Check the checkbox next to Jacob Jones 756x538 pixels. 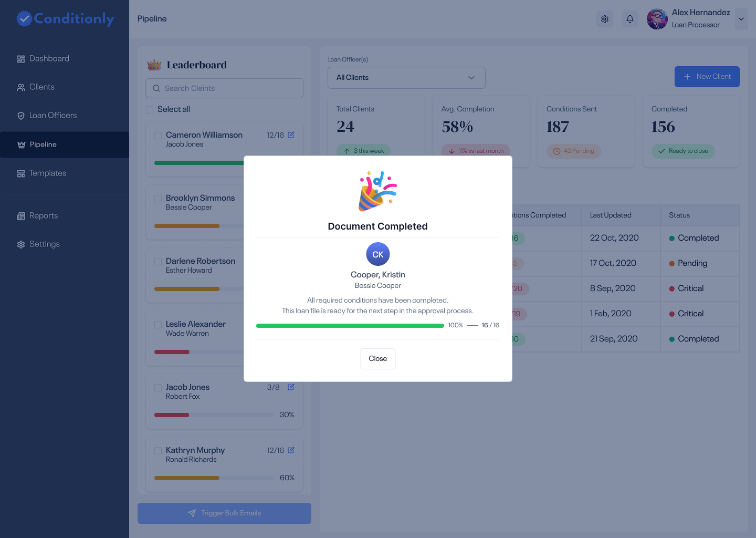pos(158,388)
